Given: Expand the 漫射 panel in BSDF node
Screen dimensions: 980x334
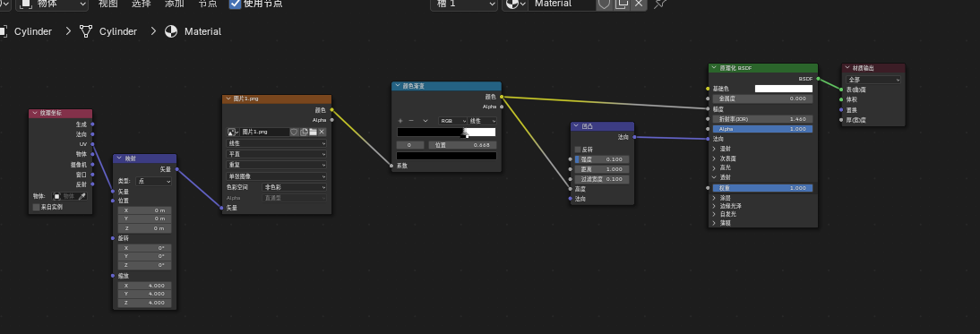Looking at the screenshot, I should click(714, 149).
